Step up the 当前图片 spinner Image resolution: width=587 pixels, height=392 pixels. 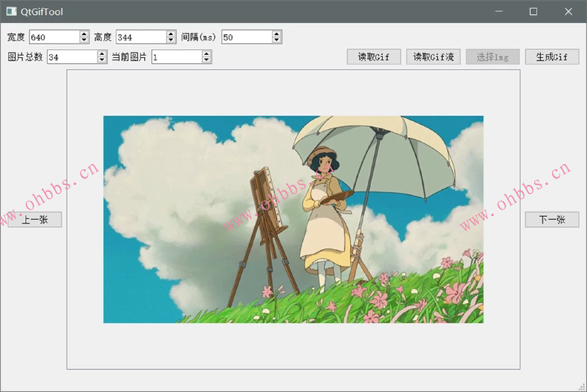click(207, 53)
